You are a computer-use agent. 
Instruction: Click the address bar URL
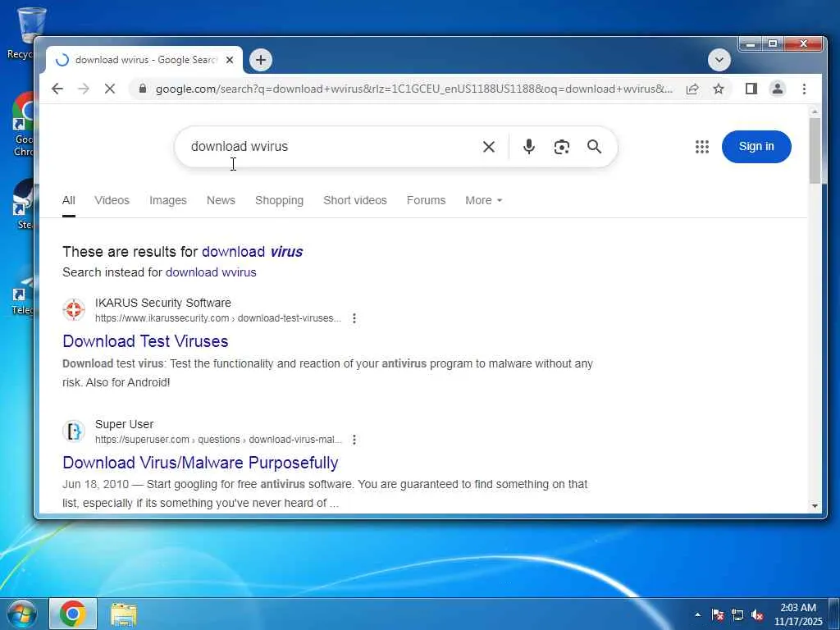click(x=413, y=89)
